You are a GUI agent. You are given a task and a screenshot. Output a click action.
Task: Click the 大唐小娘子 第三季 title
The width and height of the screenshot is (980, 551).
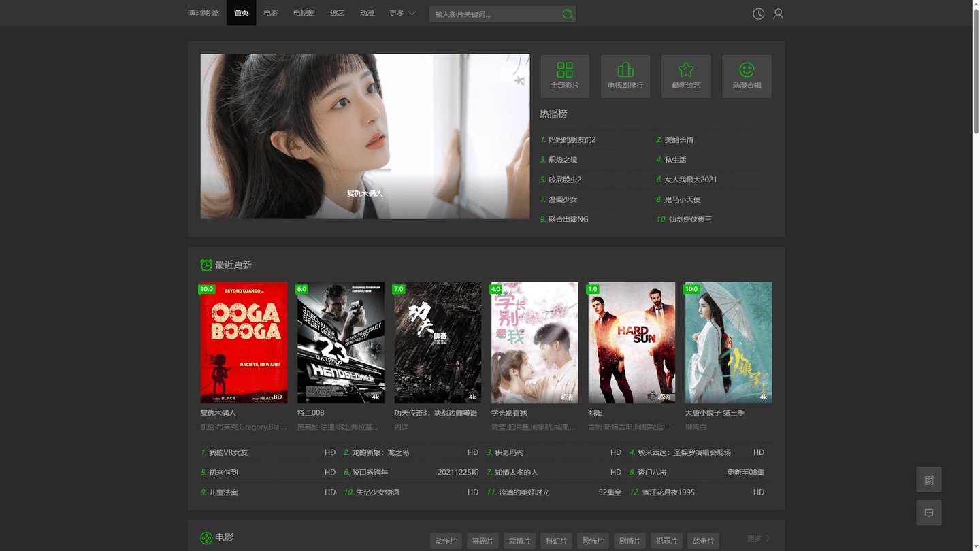[x=715, y=413]
